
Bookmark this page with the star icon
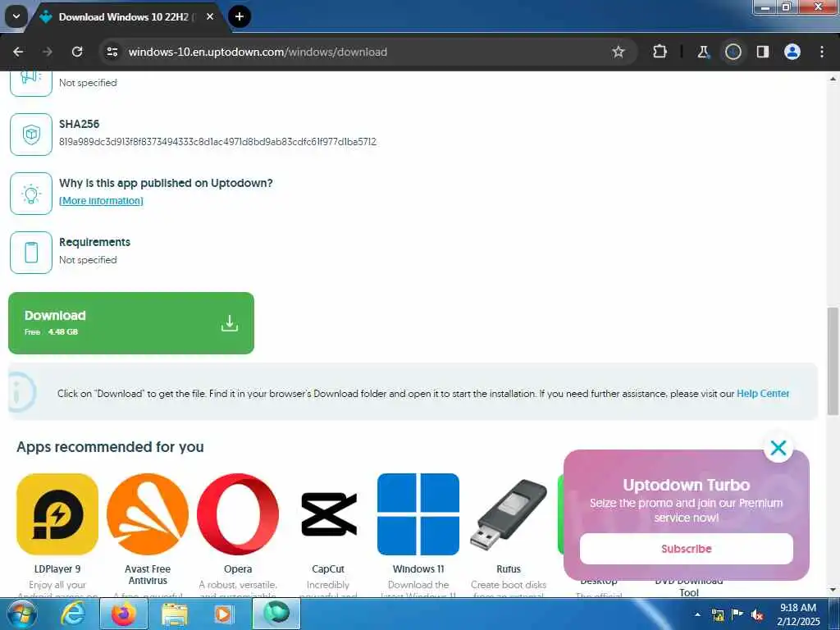[619, 52]
